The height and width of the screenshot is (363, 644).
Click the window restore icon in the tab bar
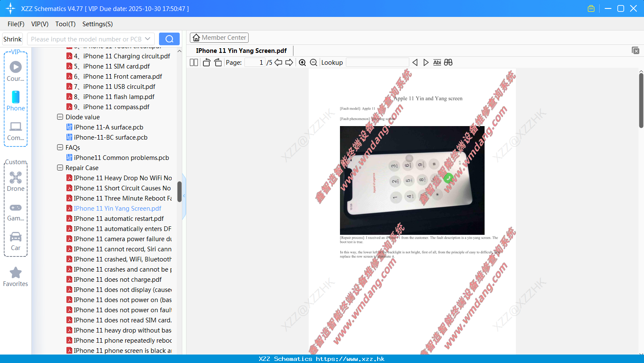(636, 50)
